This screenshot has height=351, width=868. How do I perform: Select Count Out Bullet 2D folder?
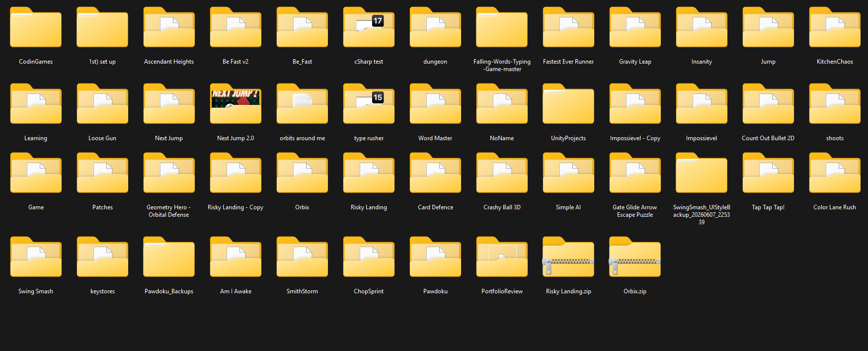coord(768,104)
